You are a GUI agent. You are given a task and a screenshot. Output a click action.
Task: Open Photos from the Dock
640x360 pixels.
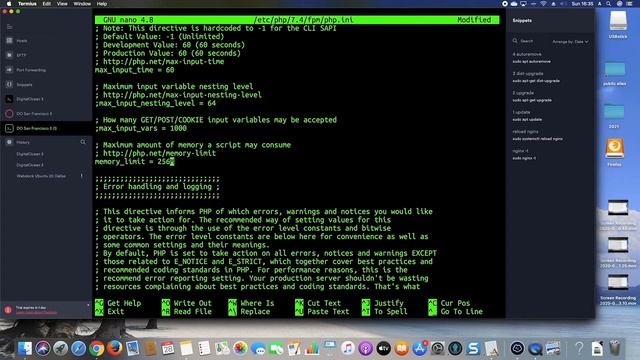point(240,348)
